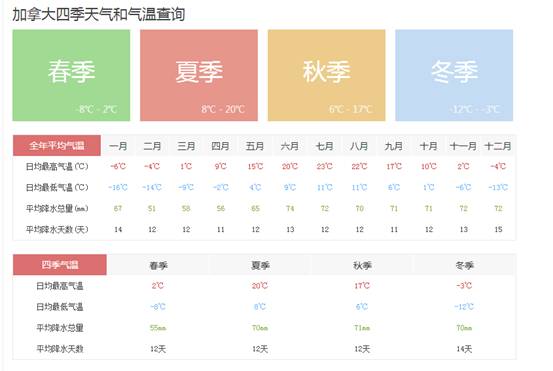Click the 春季 daily high value 2℃

click(x=158, y=286)
